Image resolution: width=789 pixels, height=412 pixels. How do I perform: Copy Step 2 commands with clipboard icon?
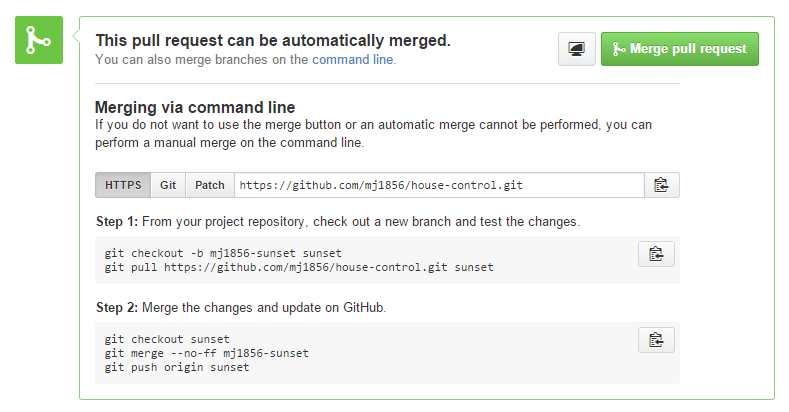[x=656, y=340]
